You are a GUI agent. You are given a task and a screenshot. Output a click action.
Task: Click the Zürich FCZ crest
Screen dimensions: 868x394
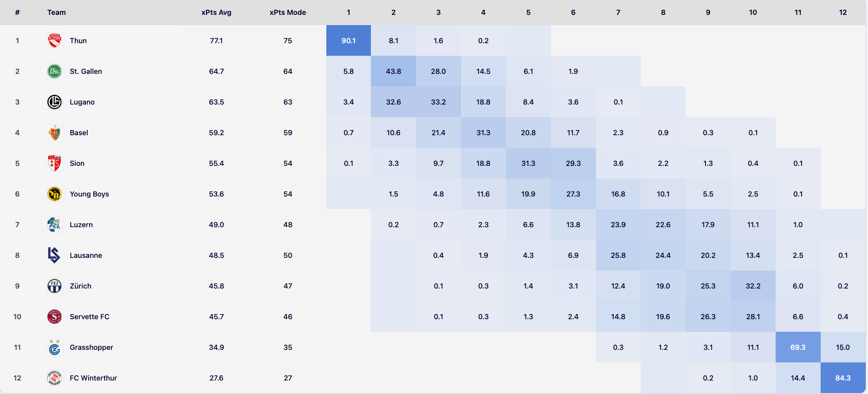click(x=55, y=286)
